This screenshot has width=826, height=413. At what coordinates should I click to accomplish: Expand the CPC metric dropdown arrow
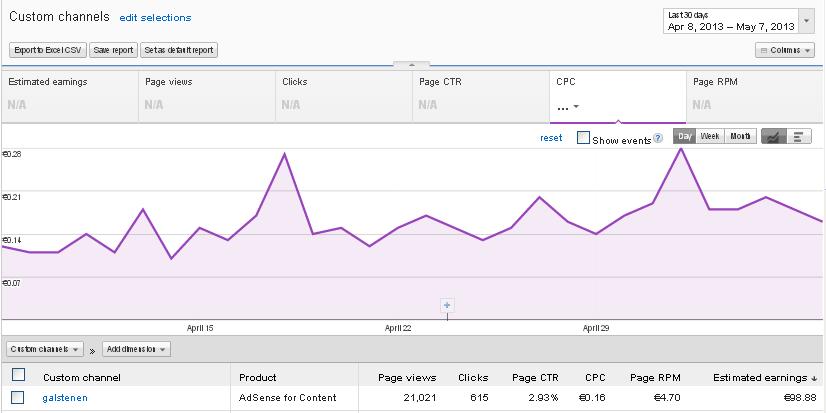click(576, 106)
